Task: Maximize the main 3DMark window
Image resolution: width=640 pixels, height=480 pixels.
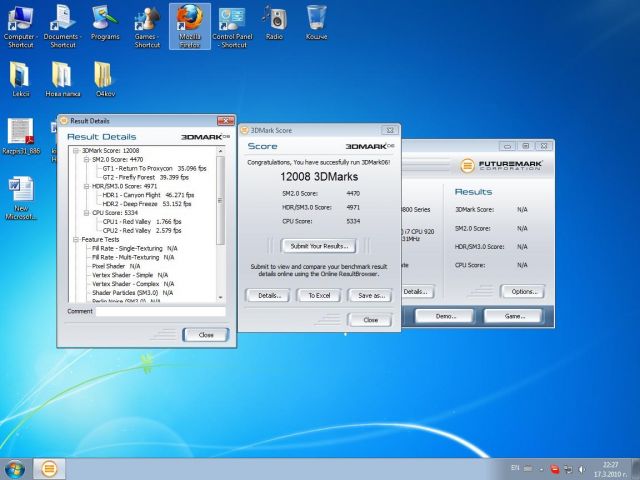Action: [526, 146]
